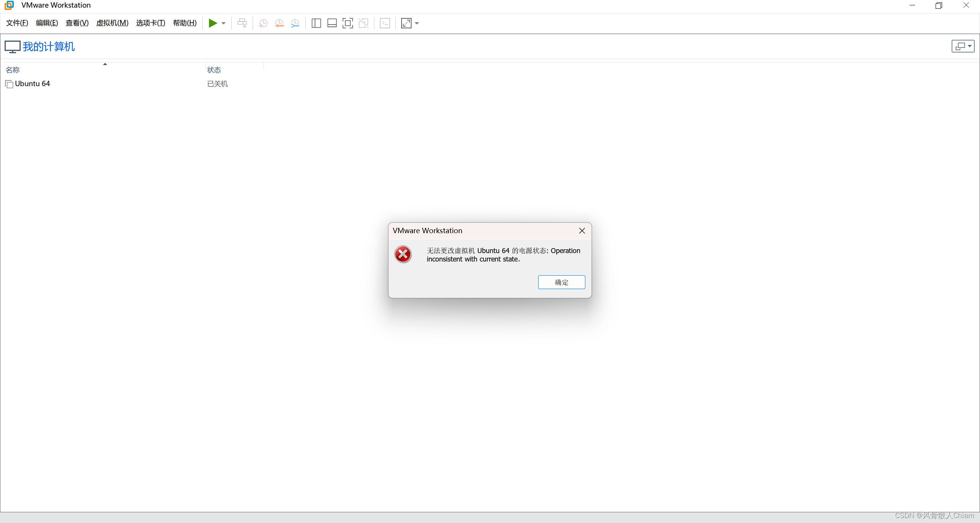This screenshot has width=980, height=523.
Task: Click the take snapshot clock icon
Action: point(263,23)
